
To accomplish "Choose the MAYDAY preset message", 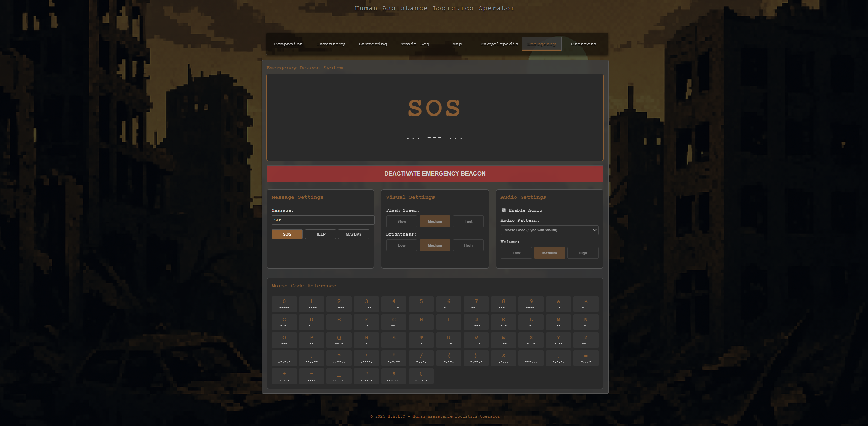I will click(x=353, y=234).
